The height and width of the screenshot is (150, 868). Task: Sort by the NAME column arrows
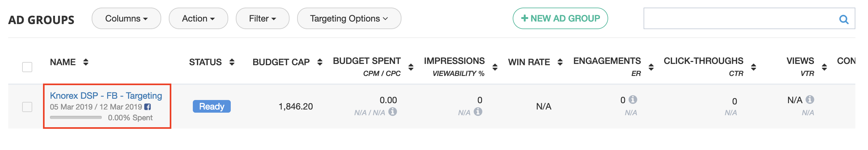pyautogui.click(x=86, y=62)
